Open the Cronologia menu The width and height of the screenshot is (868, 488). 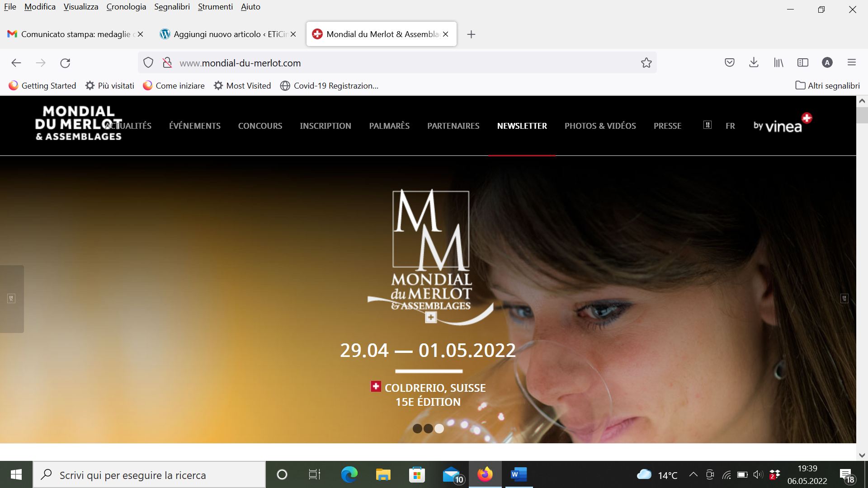[126, 7]
